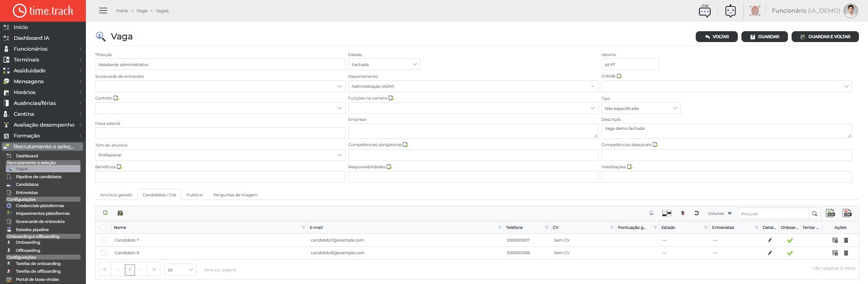
Task: Edit details for Candidato 7
Action: pyautogui.click(x=770, y=240)
